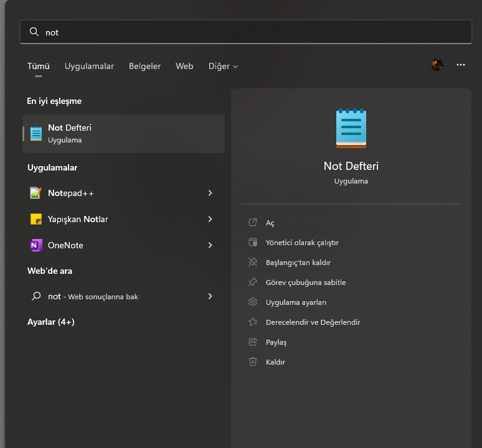Image resolution: width=482 pixels, height=448 pixels.
Task: Select the Web filter tab
Action: pyautogui.click(x=184, y=66)
